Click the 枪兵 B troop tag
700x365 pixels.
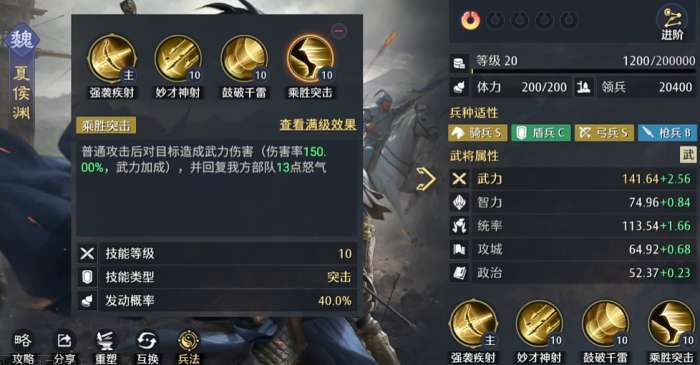(667, 133)
